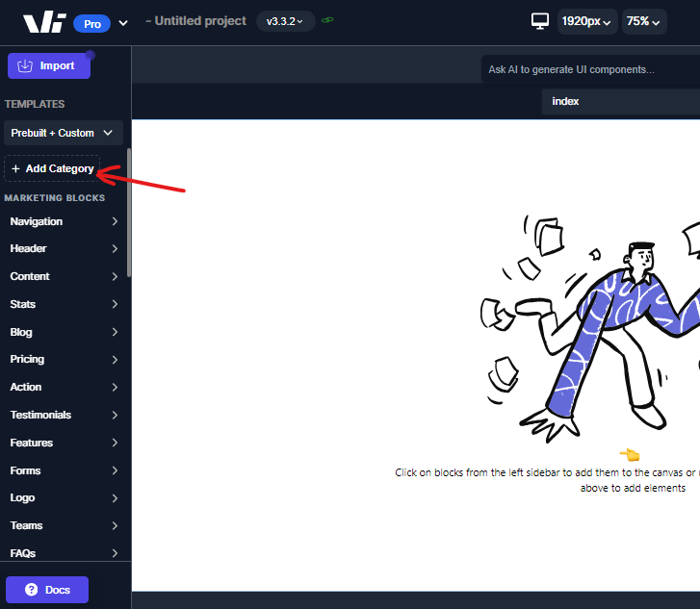Click the TEMPLATES section heading

(x=35, y=104)
